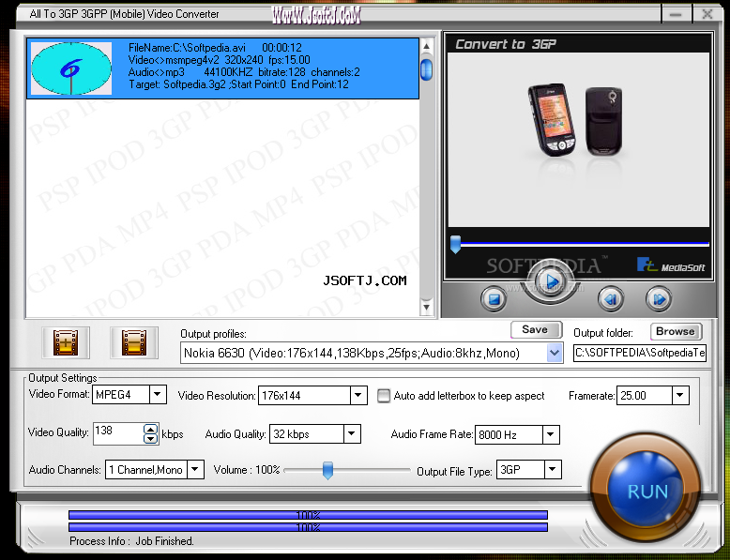Close the converter window
730x560 pixels.
click(x=707, y=14)
